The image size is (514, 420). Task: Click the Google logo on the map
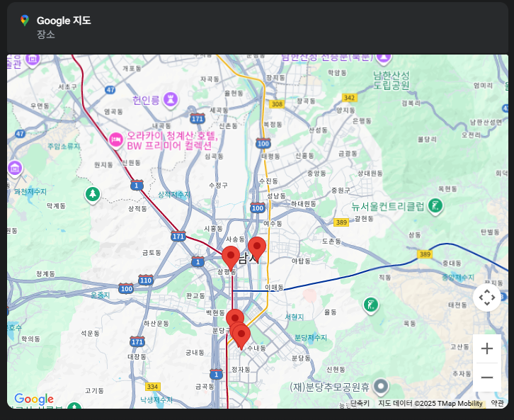pos(34,399)
